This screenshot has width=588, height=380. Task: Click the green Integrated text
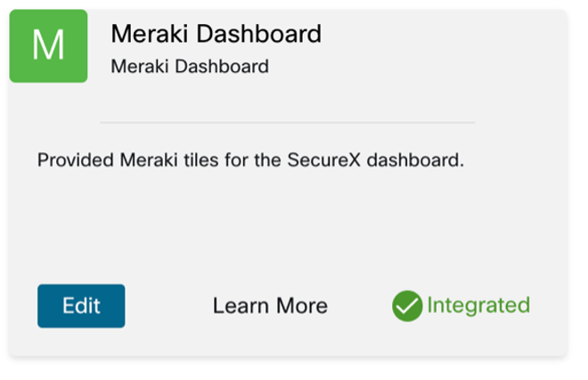[478, 305]
